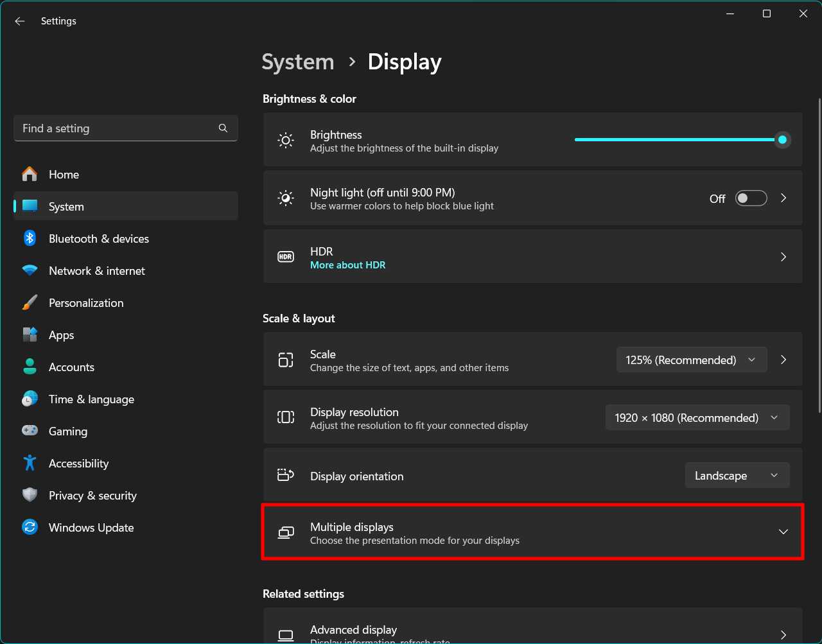Click the Display orientation icon
The width and height of the screenshot is (822, 644).
286,475
